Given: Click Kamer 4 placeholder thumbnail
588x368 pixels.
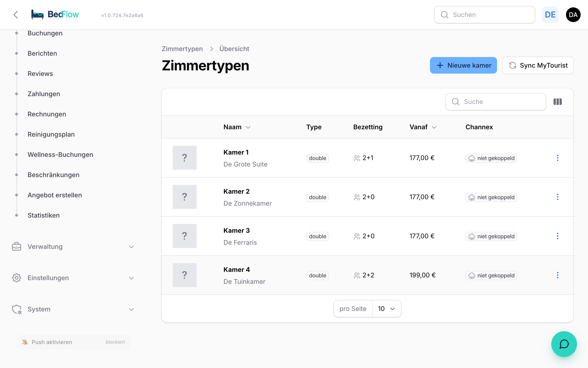Looking at the screenshot, I should click(x=185, y=275).
